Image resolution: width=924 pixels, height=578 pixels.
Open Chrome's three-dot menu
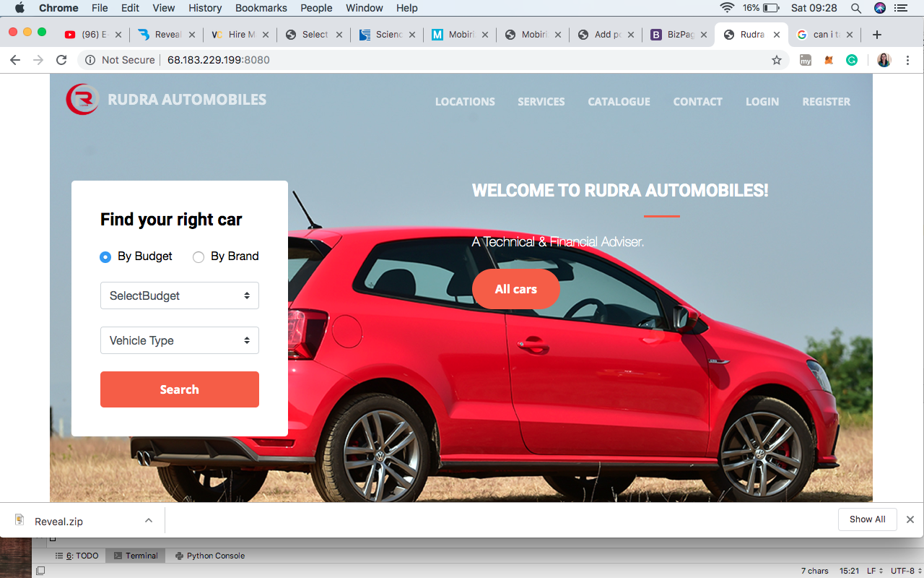pos(908,60)
